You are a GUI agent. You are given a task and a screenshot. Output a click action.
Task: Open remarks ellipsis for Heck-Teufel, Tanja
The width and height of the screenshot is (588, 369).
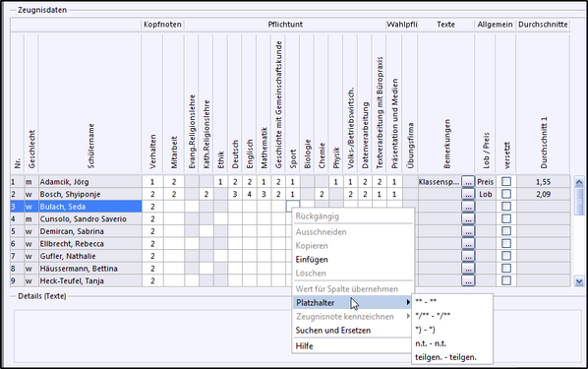[468, 280]
